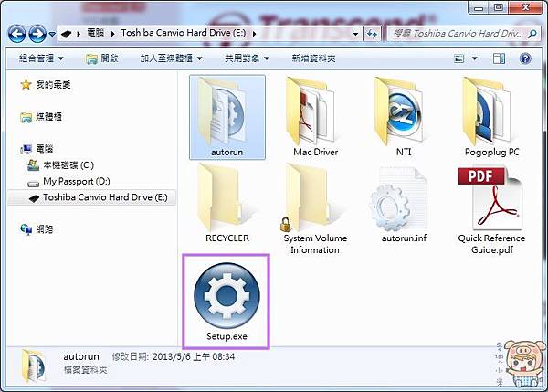Image resolution: width=548 pixels, height=392 pixels.
Task: Open Help via question mark icon
Action: (x=525, y=58)
